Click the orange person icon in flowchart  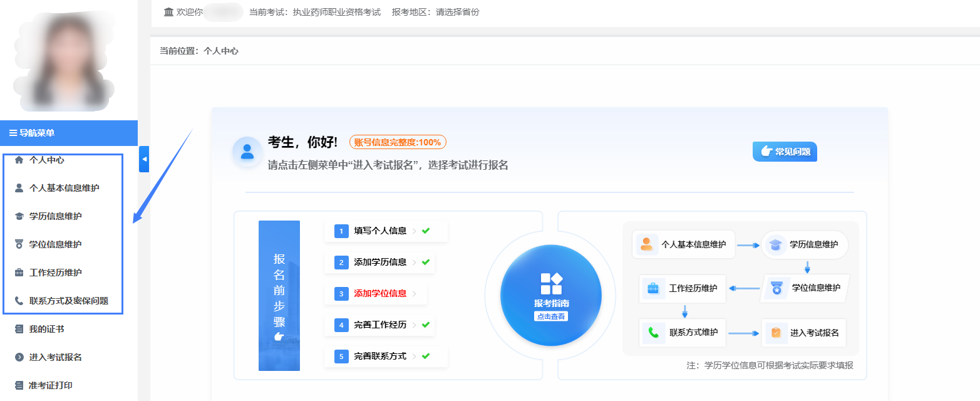(647, 244)
